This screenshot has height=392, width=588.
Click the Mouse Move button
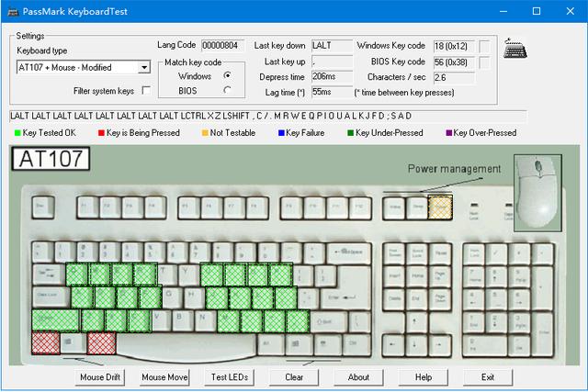[x=164, y=377]
